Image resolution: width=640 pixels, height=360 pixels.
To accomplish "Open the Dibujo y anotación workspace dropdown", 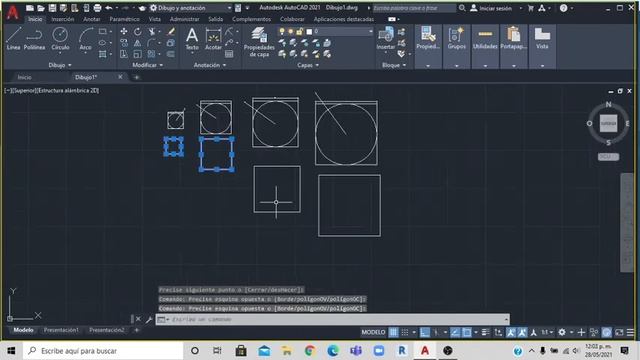I will click(x=190, y=8).
